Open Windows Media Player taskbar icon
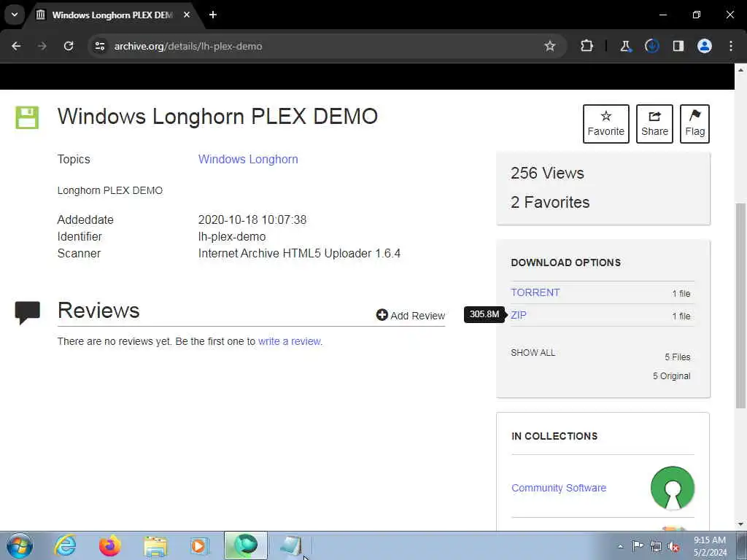This screenshot has width=747, height=560. click(x=200, y=545)
